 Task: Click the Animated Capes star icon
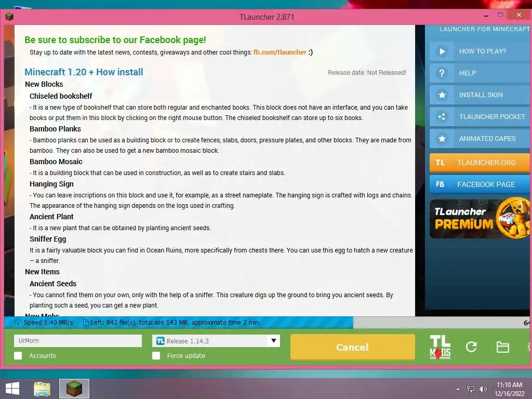[x=442, y=138]
